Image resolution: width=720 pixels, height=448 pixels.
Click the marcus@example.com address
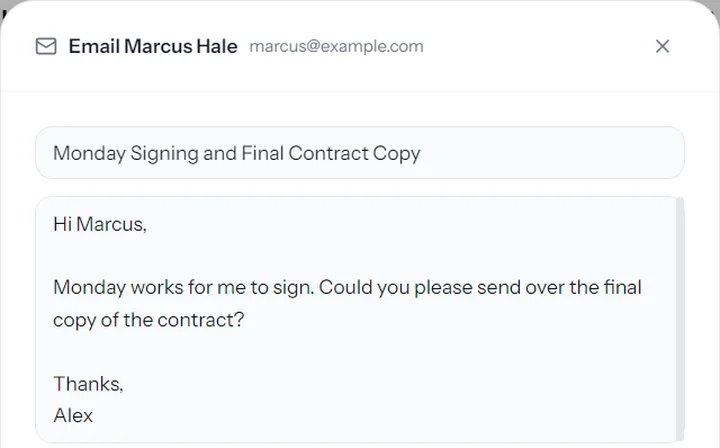point(336,46)
